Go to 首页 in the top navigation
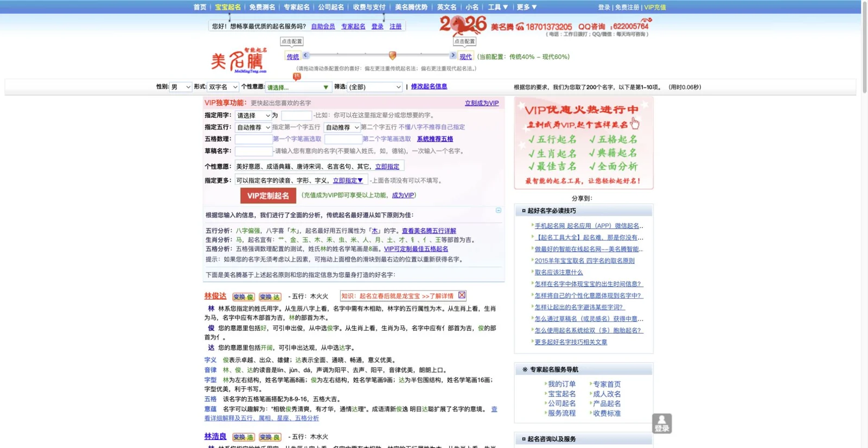This screenshot has width=868, height=448. tap(200, 7)
